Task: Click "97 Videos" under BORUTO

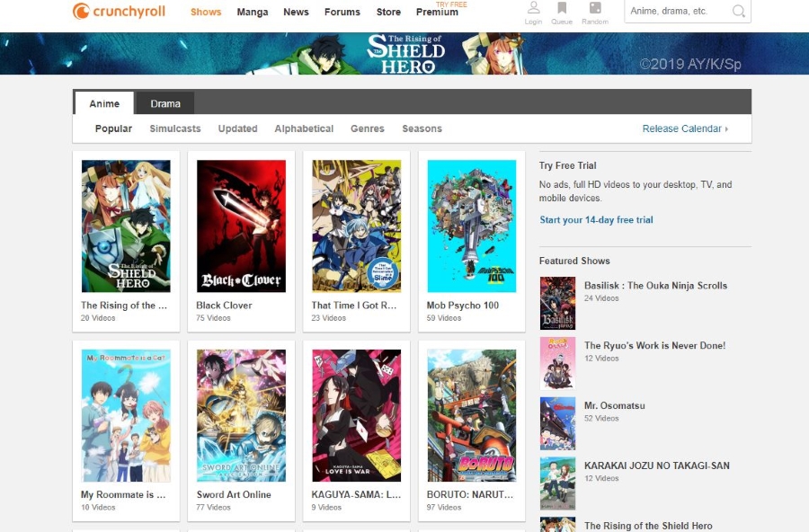Action: [444, 507]
